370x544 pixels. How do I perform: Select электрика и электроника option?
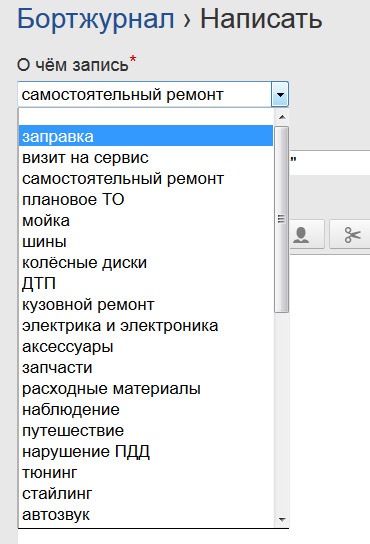tap(146, 325)
